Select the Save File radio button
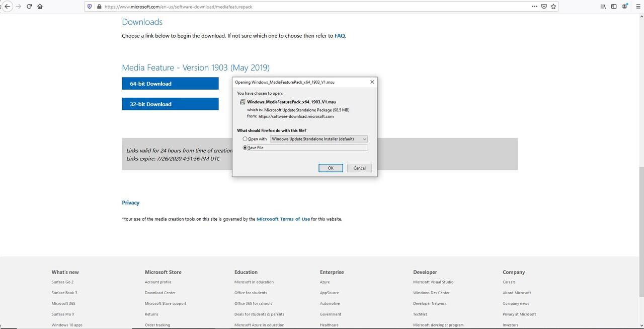 point(245,148)
